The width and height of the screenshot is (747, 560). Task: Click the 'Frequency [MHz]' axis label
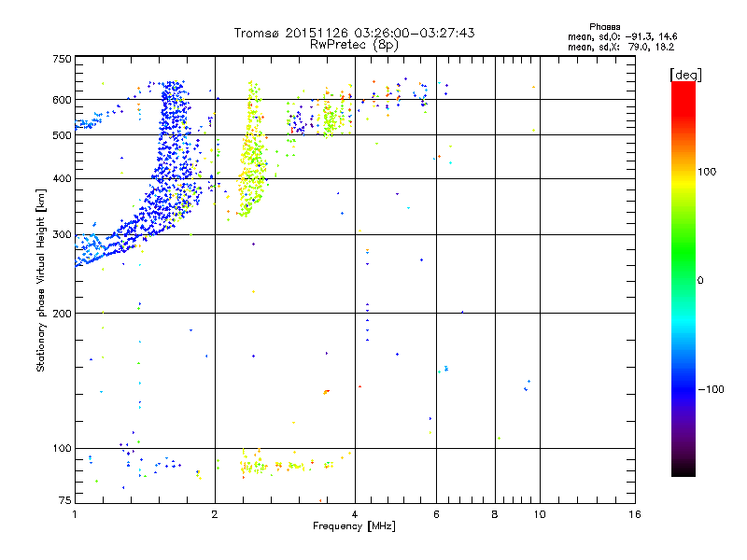[x=354, y=526]
